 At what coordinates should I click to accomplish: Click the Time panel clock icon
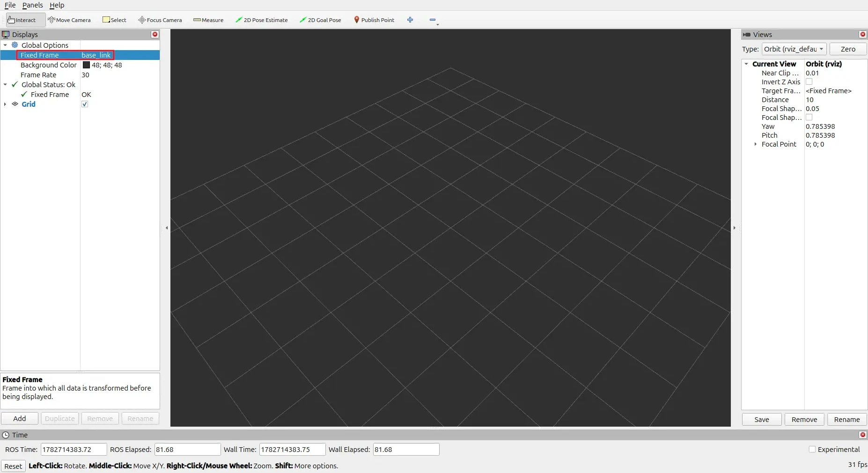pyautogui.click(x=6, y=435)
